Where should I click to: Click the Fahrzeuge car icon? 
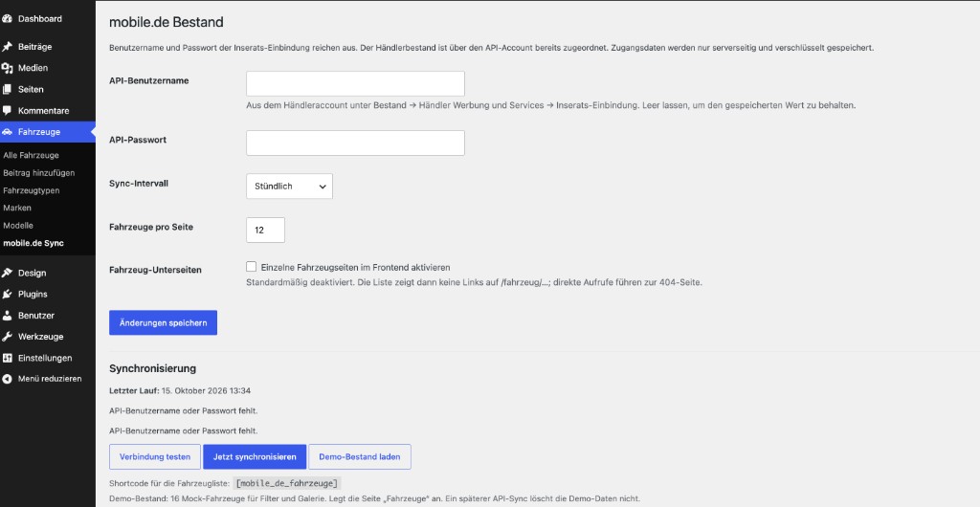[7, 132]
